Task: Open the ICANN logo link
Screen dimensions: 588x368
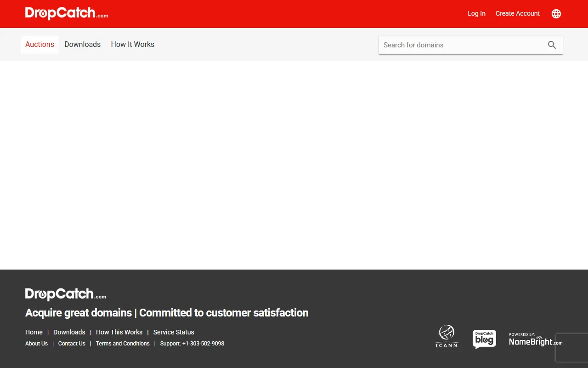Action: (446, 336)
